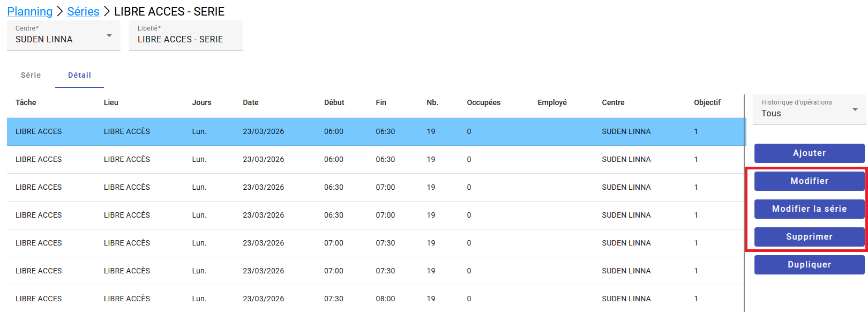Go to the Séries breadcrumb link
868x312 pixels.
[x=83, y=11]
